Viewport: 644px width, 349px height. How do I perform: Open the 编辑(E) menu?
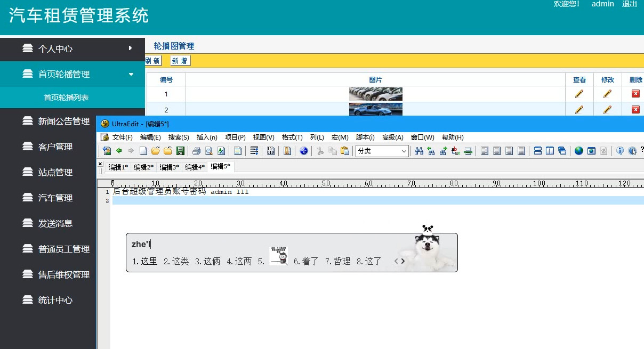click(150, 137)
